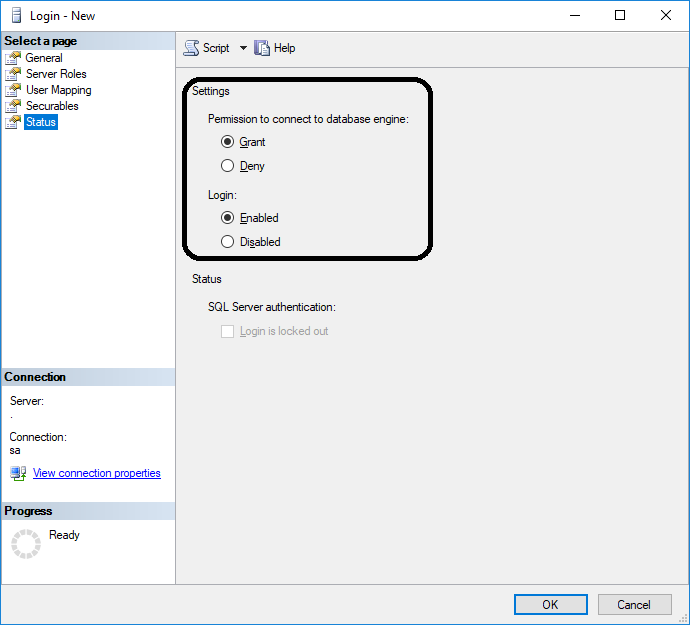Open the General page
Viewport: 690px width, 625px height.
click(x=44, y=58)
